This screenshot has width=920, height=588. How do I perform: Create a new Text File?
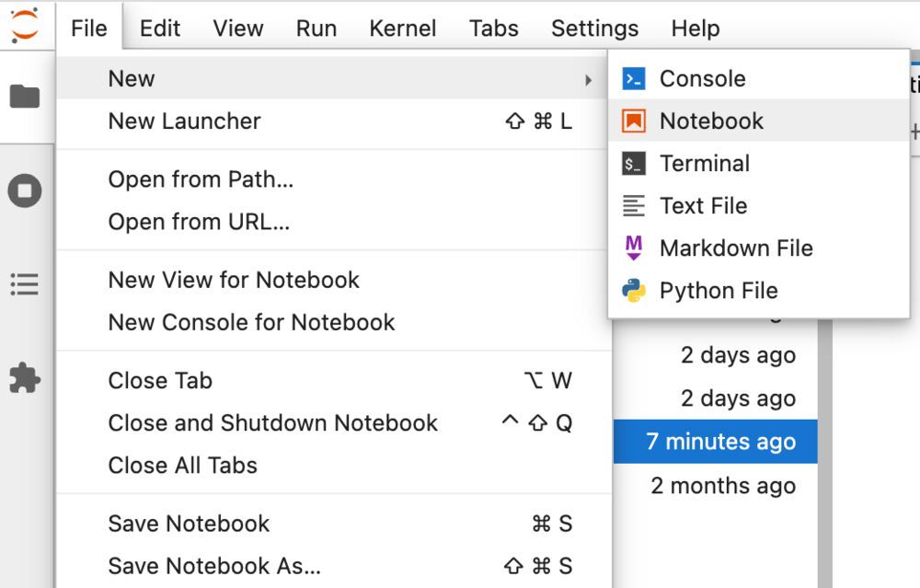click(x=703, y=206)
